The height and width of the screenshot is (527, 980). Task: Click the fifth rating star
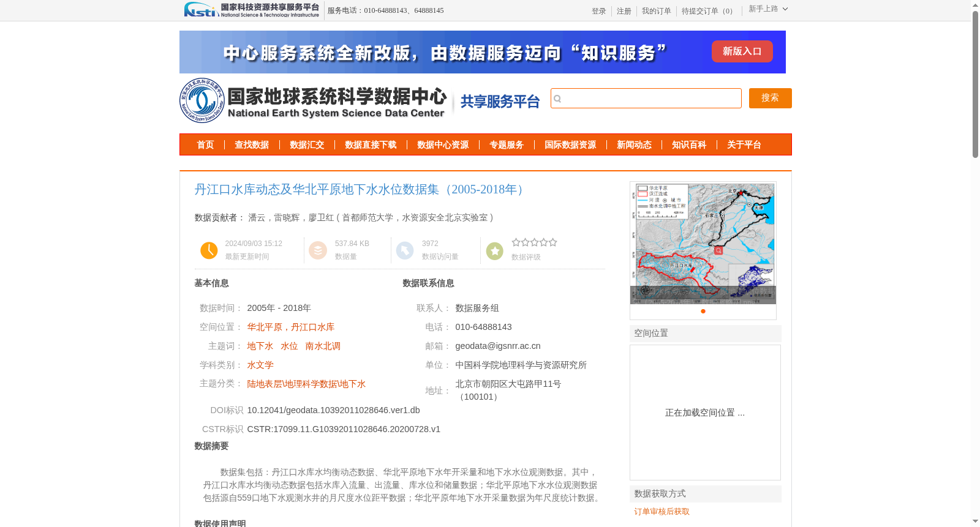tap(553, 242)
